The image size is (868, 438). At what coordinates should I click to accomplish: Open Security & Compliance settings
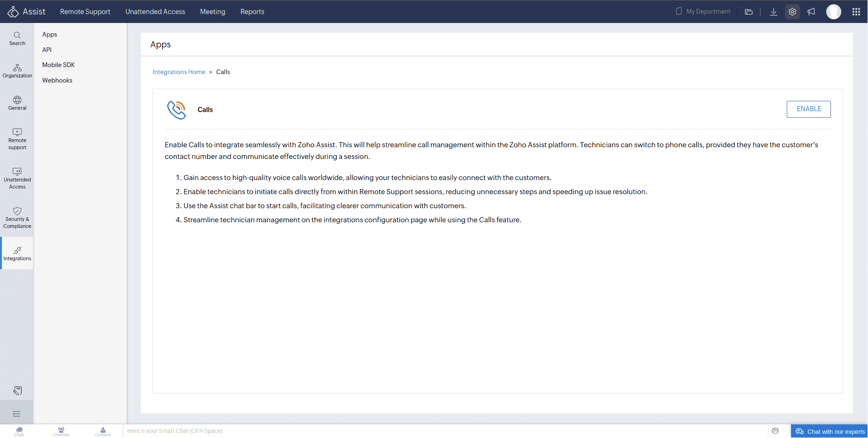pyautogui.click(x=17, y=218)
